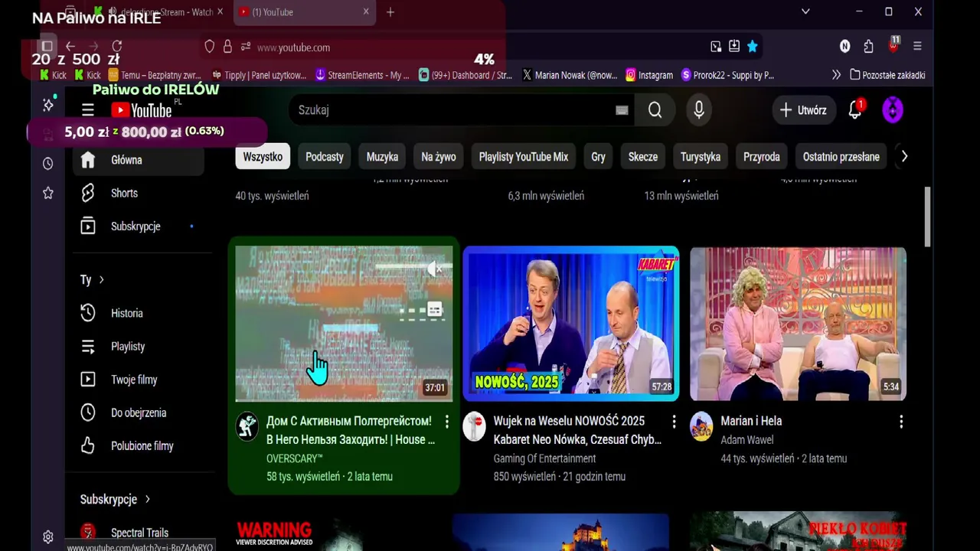Open Marian i Hela video thumbnail

(x=799, y=324)
